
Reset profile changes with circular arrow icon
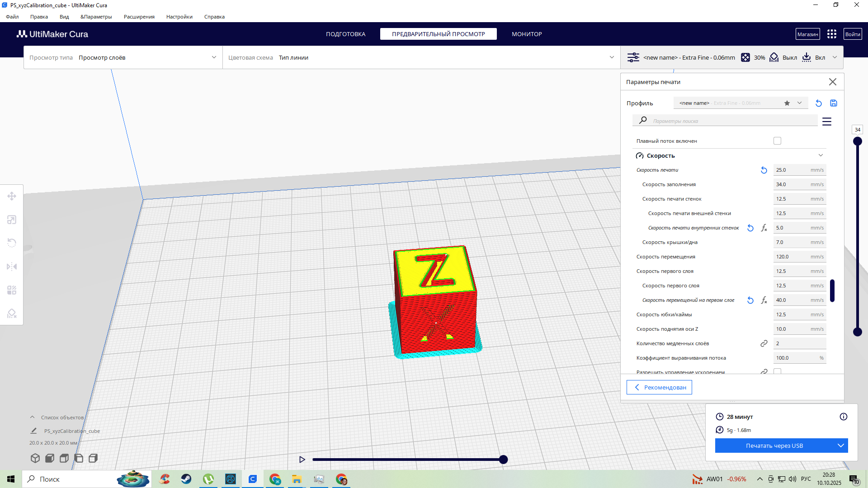click(x=819, y=103)
